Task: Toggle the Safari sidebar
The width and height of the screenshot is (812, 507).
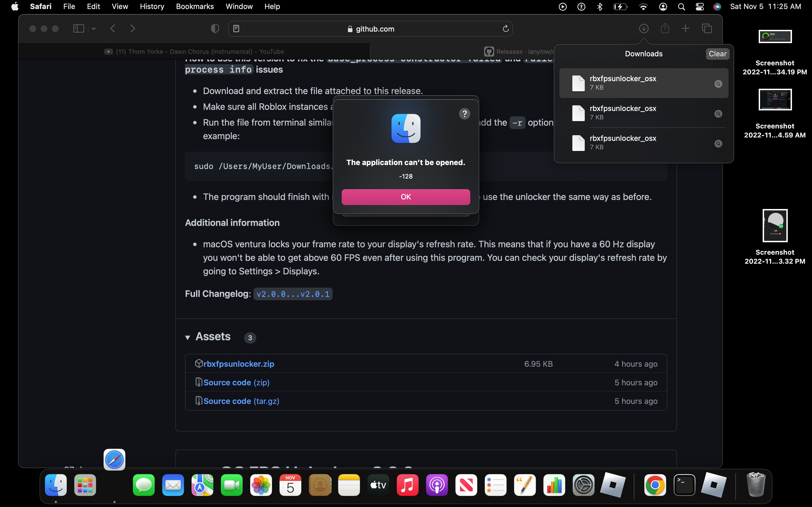Action: [78, 28]
